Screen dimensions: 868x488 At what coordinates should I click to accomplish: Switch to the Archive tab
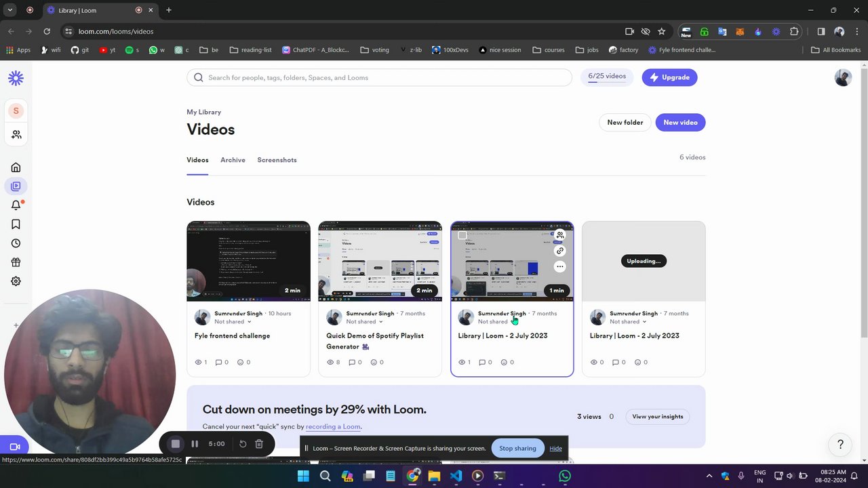pos(233,160)
